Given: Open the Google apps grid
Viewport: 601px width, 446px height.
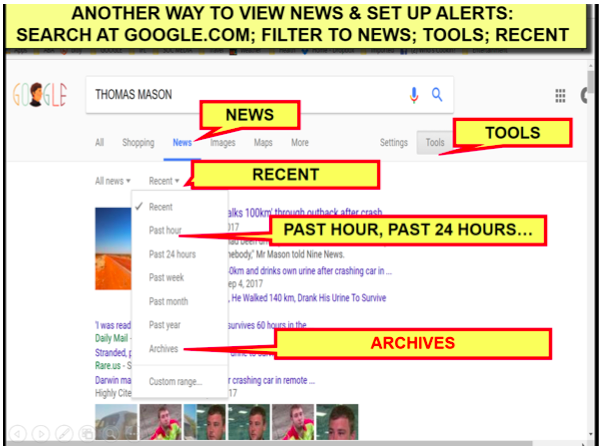Looking at the screenshot, I should 560,95.
